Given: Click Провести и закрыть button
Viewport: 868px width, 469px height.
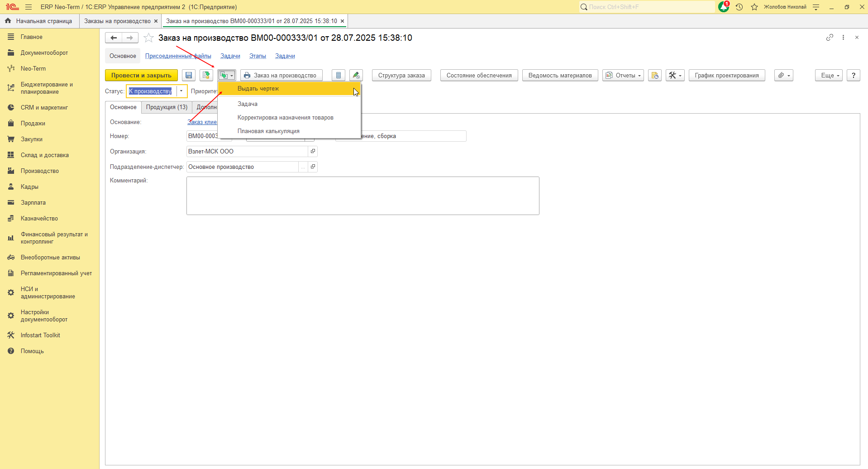Looking at the screenshot, I should coord(141,76).
